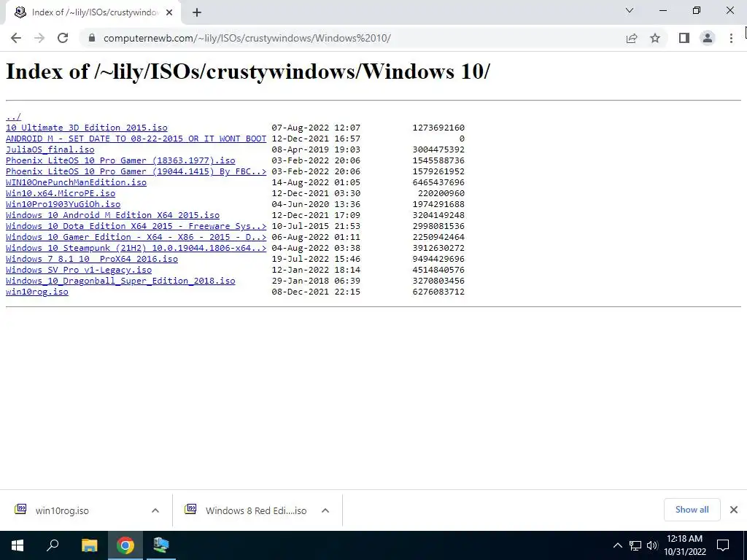
Task: Click the address bar URL
Action: tap(247, 38)
